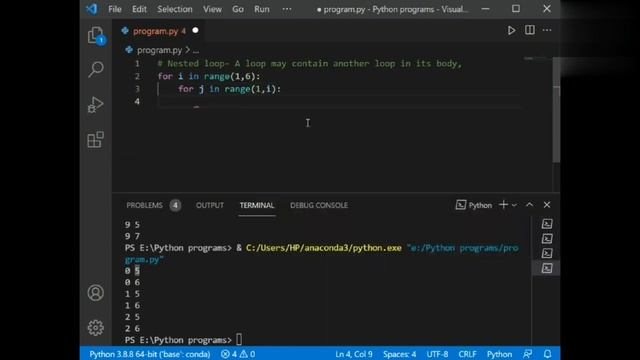Viewport: 640px width, 360px height.
Task: Show more menus via title bar ellipsis
Action: 287,9
